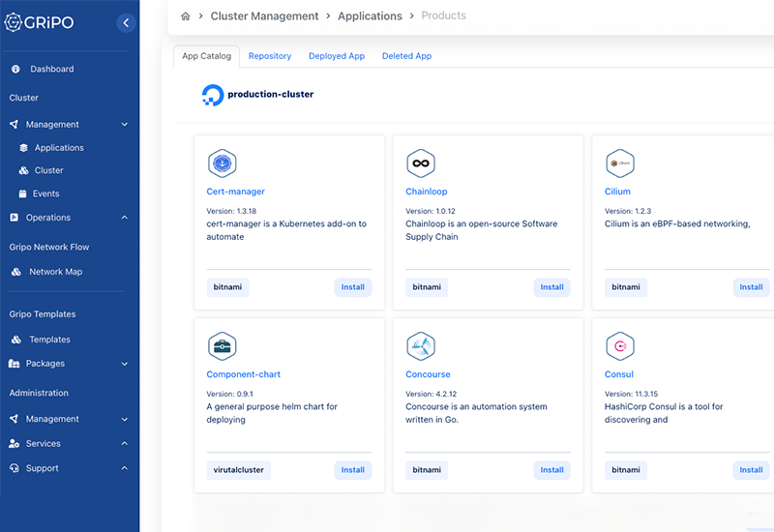Switch to the Repository tab
Viewport: 774px width, 532px height.
click(x=270, y=56)
